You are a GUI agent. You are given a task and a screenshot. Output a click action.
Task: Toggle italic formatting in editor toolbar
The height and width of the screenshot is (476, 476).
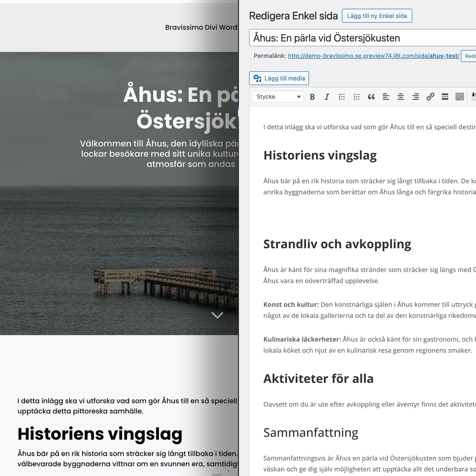pos(327,97)
